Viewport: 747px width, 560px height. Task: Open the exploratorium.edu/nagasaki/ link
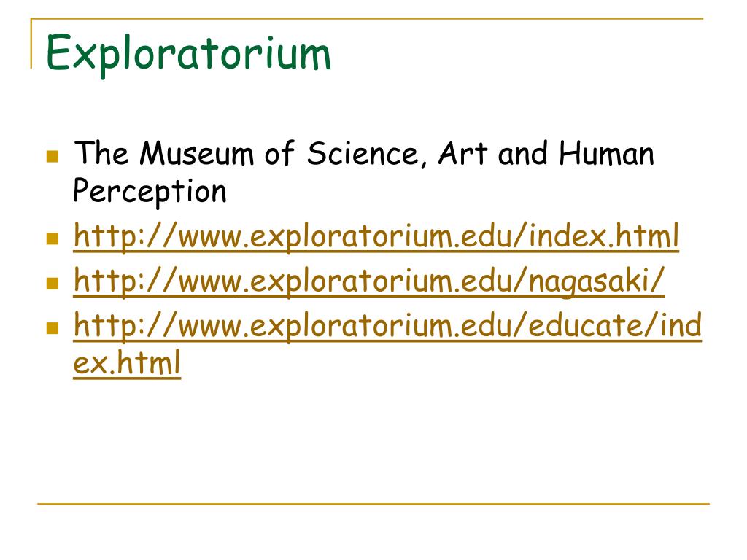(x=368, y=281)
